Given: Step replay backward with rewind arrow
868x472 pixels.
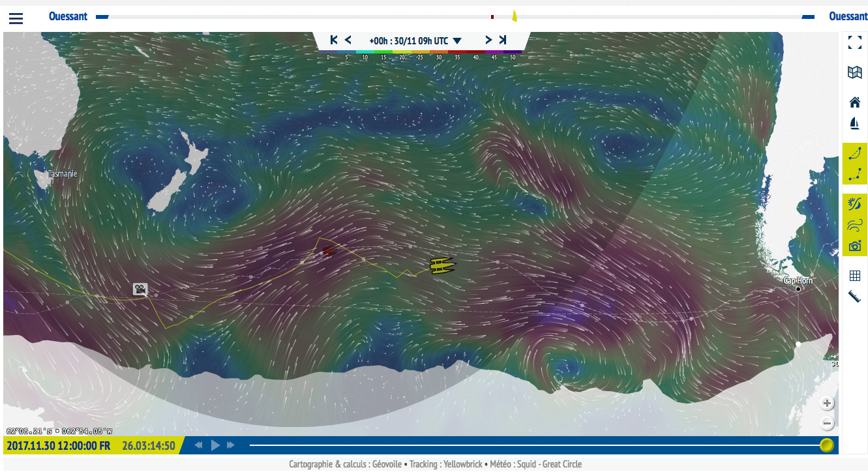Looking at the screenshot, I should [199, 445].
